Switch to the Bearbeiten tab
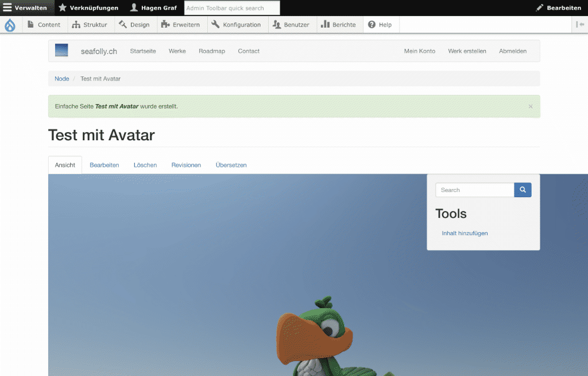Screen dimensions: 588x376 coord(105,165)
